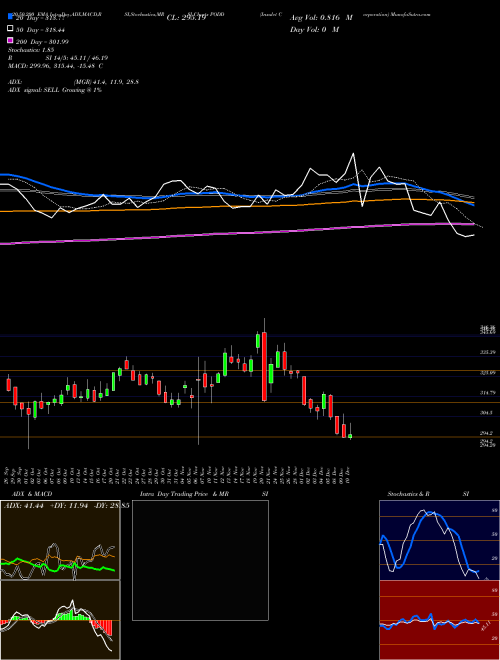The height and width of the screenshot is (660, 500).
Task: Select the '50 Day = 318.44' legend text
Action: pyautogui.click(x=40, y=30)
